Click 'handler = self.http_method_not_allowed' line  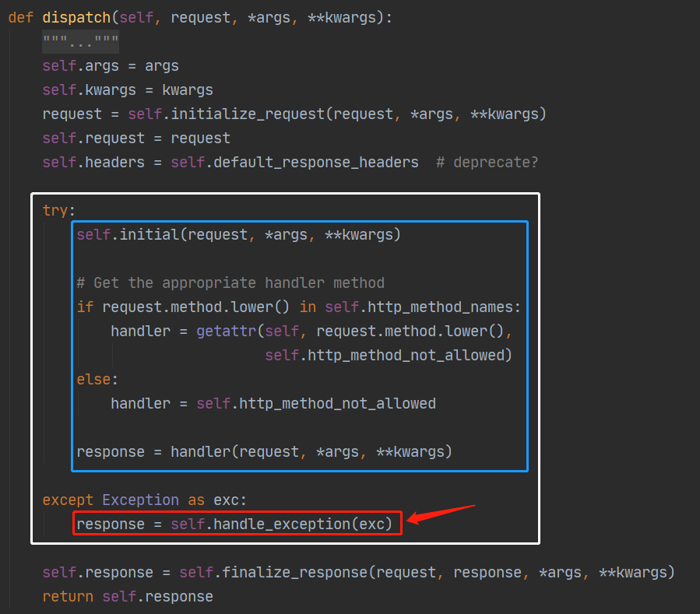(x=273, y=403)
